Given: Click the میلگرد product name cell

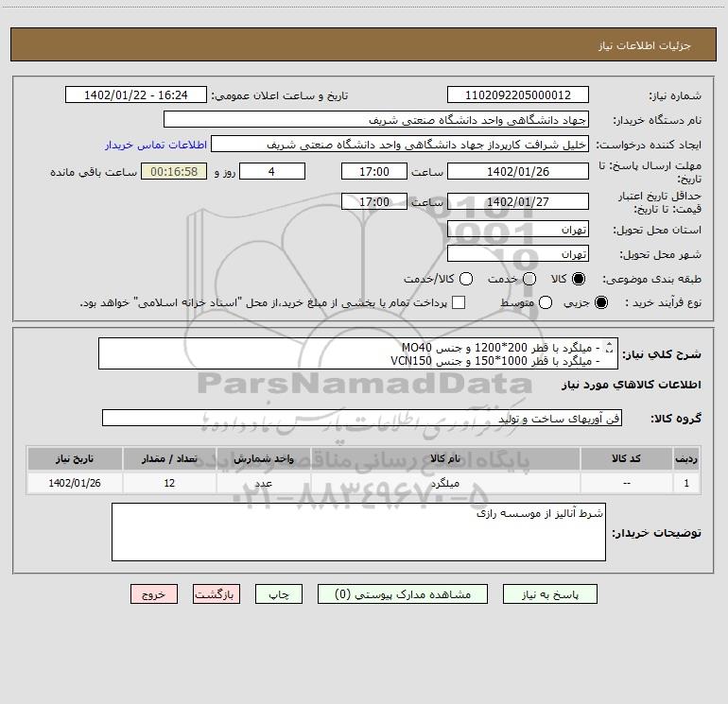Looking at the screenshot, I should 445,483.
